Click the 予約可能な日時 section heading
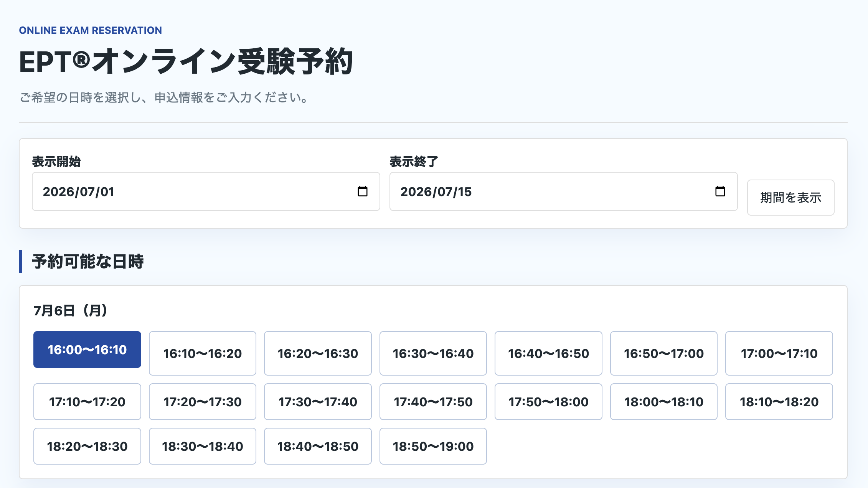The height and width of the screenshot is (488, 868). click(x=87, y=261)
